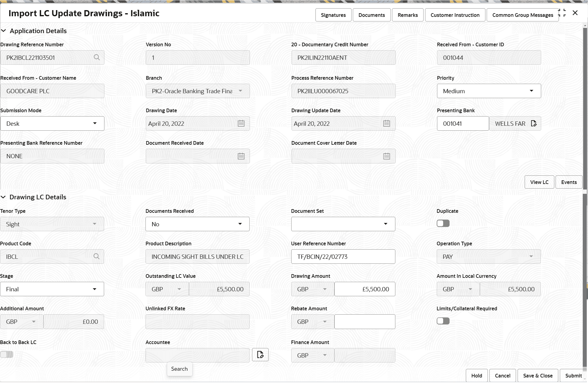Screen dimensions: 588x383
Task: Click the View LC button
Action: click(539, 182)
